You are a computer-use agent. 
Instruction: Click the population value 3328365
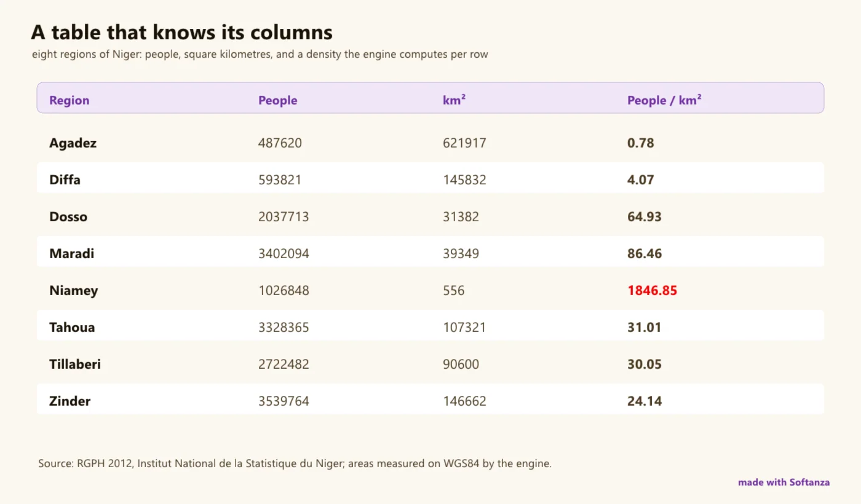coord(284,328)
